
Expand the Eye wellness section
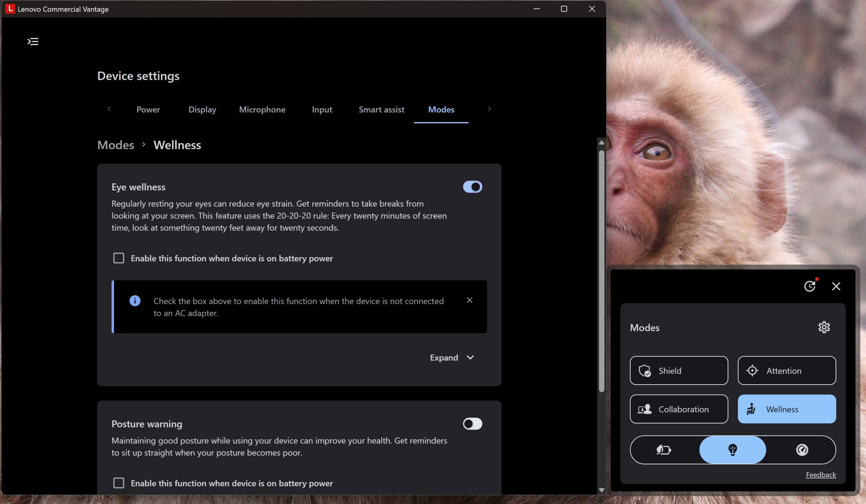click(x=452, y=357)
